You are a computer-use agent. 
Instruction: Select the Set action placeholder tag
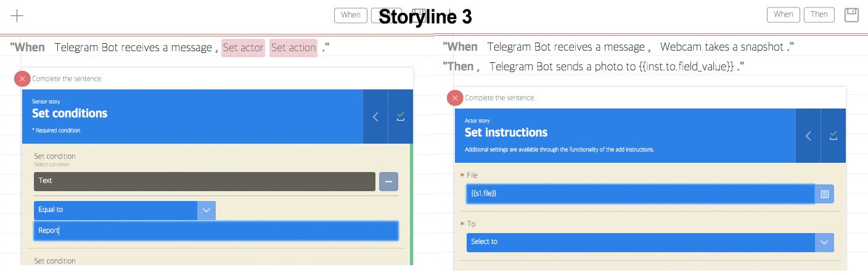293,47
